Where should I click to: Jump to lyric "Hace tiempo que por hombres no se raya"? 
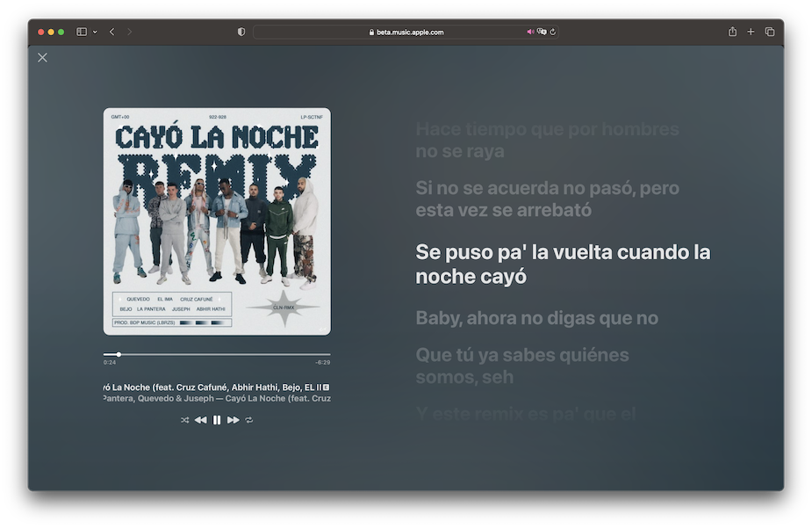[547, 140]
